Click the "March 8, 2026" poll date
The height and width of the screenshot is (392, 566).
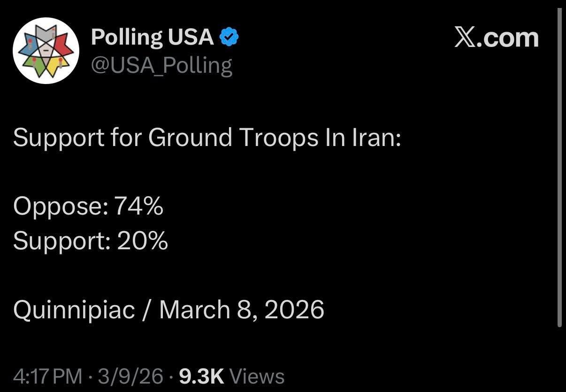(x=242, y=310)
